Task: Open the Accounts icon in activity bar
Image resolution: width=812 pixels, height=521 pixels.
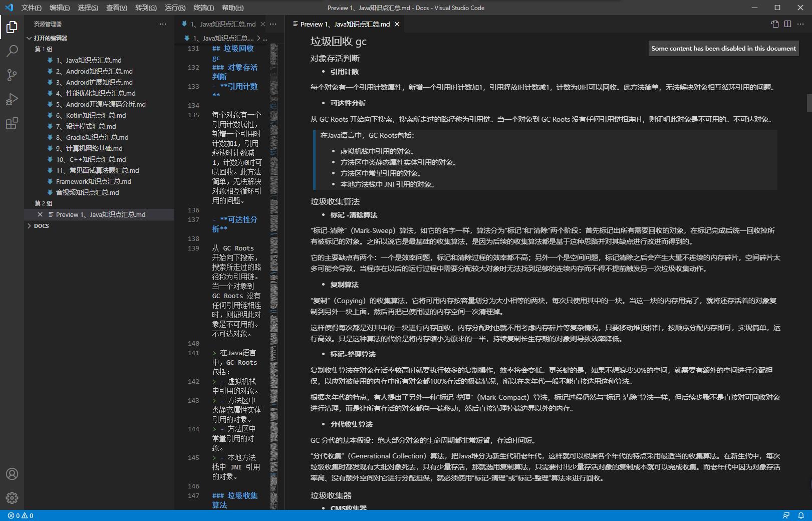Action: pyautogui.click(x=12, y=473)
